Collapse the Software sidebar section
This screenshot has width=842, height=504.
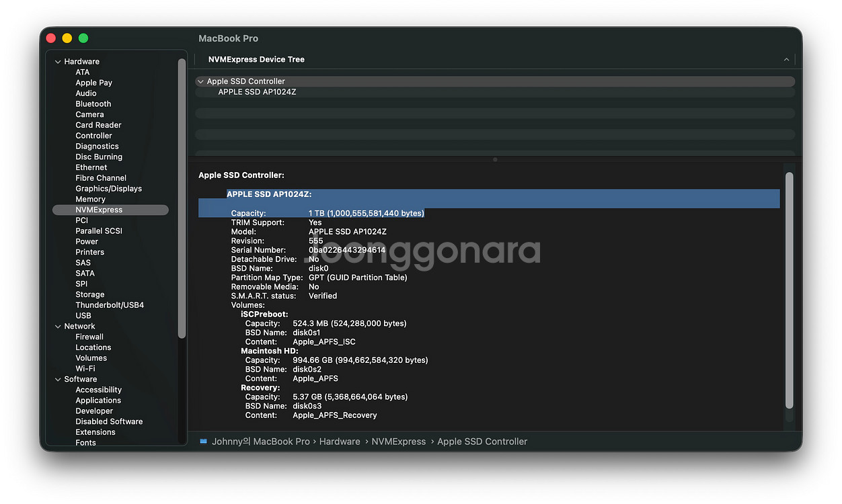click(58, 380)
